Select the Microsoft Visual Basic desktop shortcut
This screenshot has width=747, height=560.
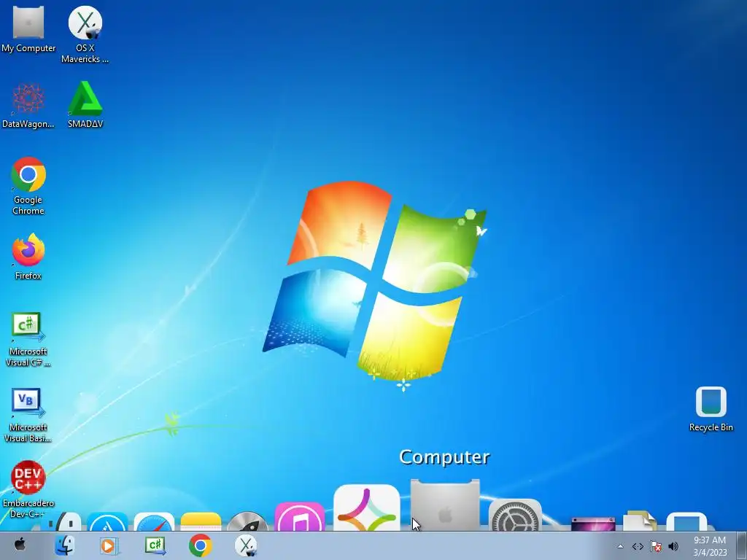(28, 416)
